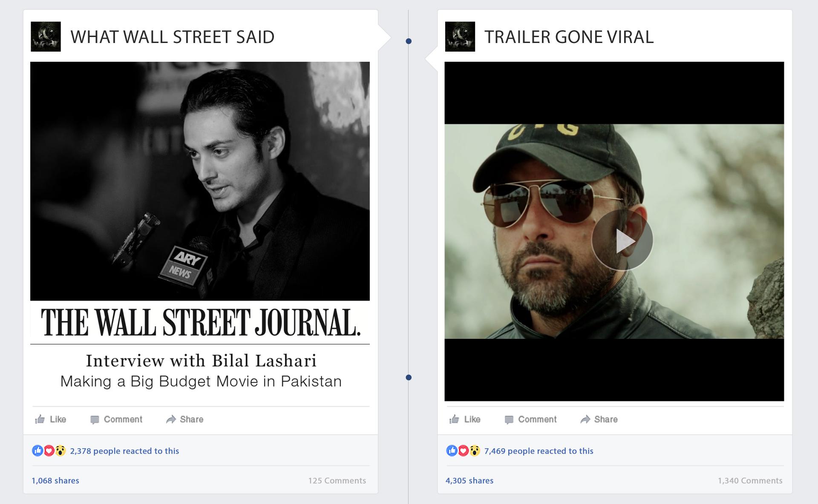Click the lower timeline marker dot

point(409,378)
